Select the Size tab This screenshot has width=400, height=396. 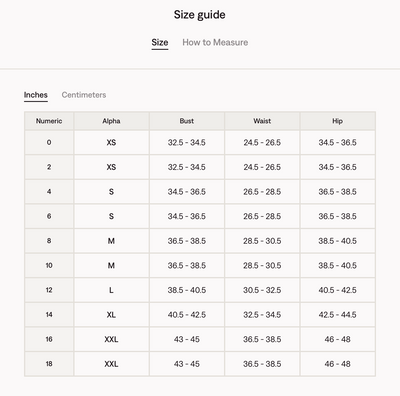click(x=160, y=42)
